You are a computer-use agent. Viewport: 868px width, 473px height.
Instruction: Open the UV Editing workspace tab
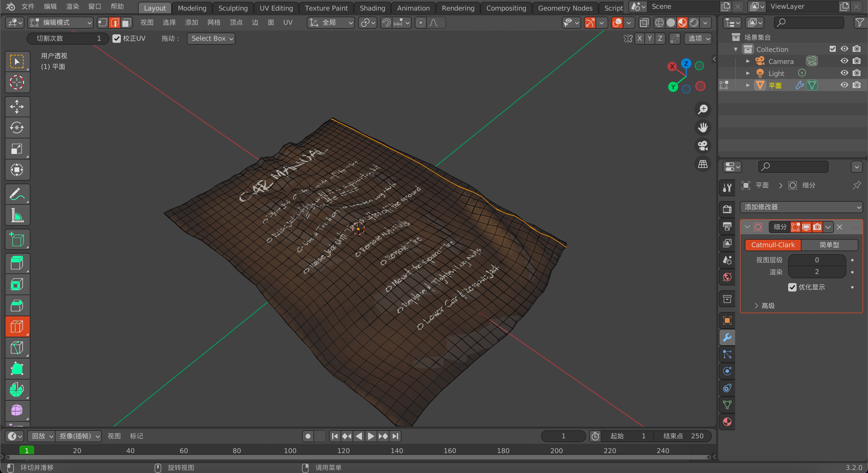[276, 8]
